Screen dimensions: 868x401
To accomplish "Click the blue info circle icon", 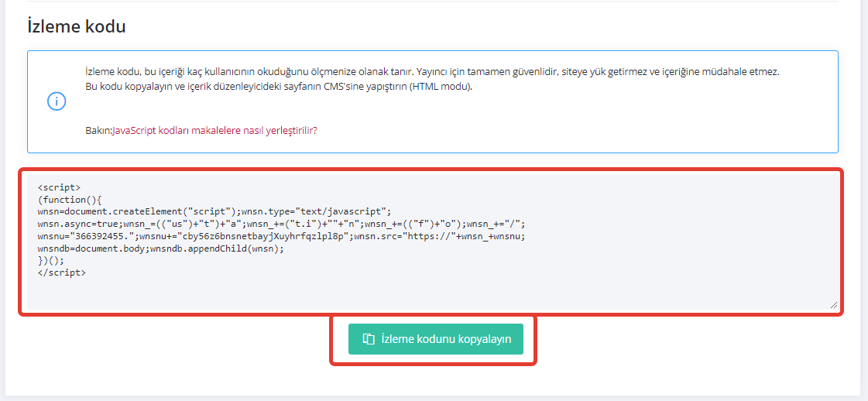I will (57, 101).
